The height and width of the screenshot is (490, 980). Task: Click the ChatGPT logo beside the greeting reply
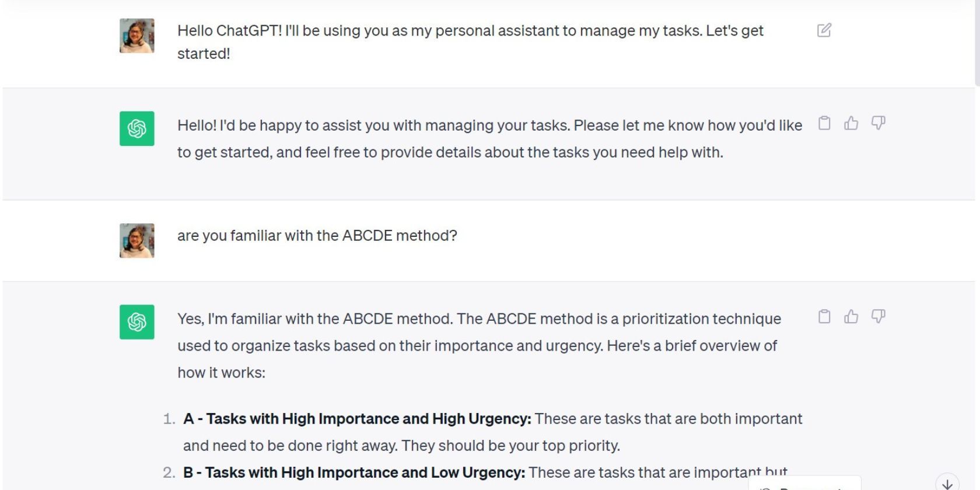pyautogui.click(x=137, y=128)
